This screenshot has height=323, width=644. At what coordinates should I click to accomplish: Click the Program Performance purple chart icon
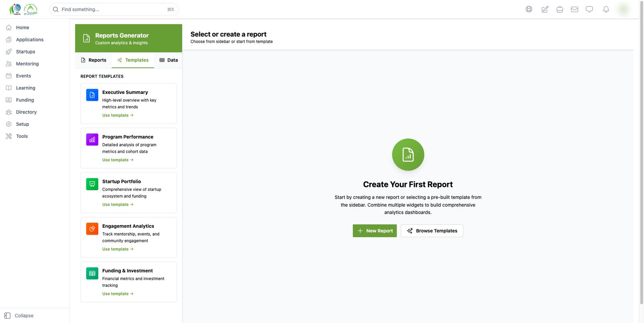click(92, 140)
